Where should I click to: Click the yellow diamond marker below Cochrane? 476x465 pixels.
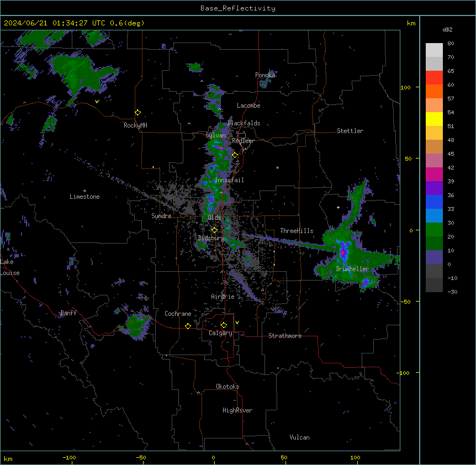[x=188, y=326]
